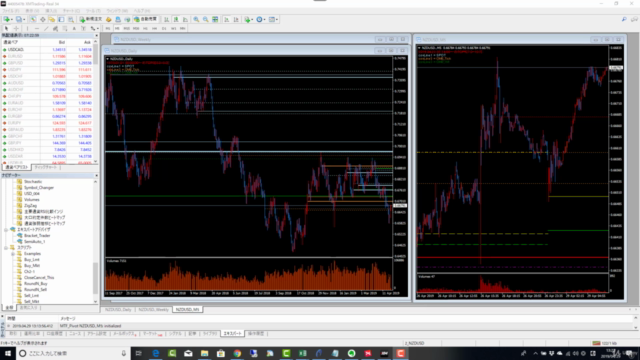
Task: Enable auto scroll chart icon
Action: pyautogui.click(x=227, y=19)
